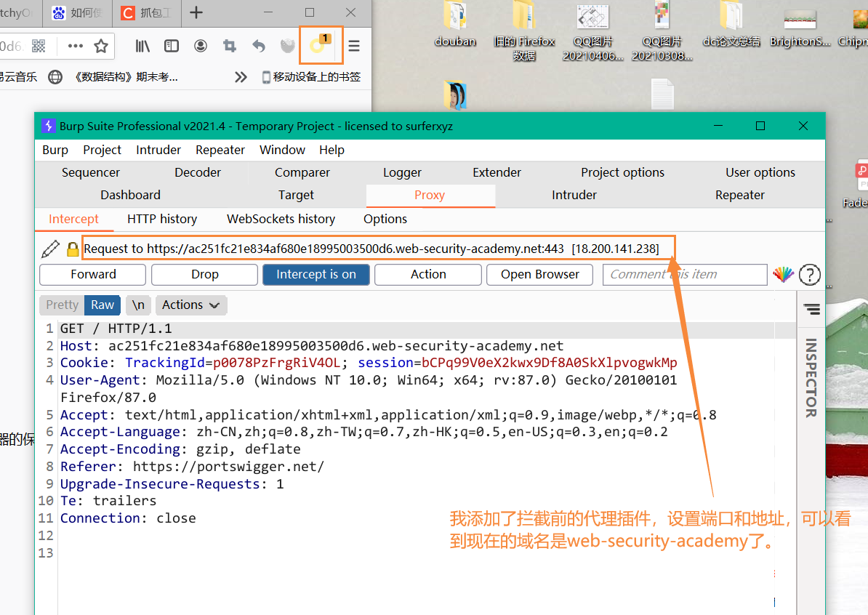Viewport: 868px width, 615px height.
Task: Toggle the Firefox sidebar icon
Action: pyautogui.click(x=172, y=46)
